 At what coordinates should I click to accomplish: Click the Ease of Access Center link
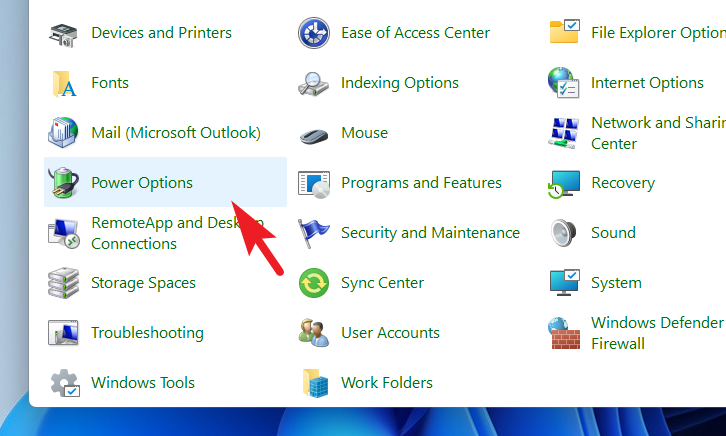point(415,33)
